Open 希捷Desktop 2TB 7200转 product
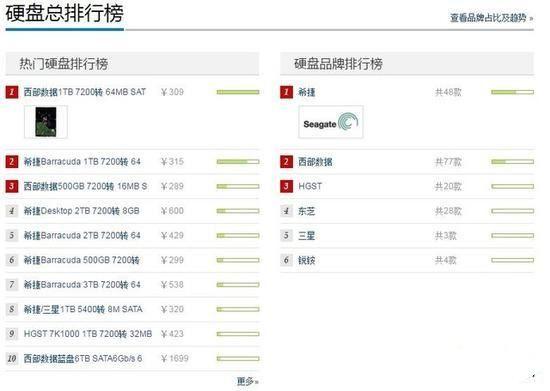Image resolution: width=550 pixels, height=391 pixels. click(81, 211)
